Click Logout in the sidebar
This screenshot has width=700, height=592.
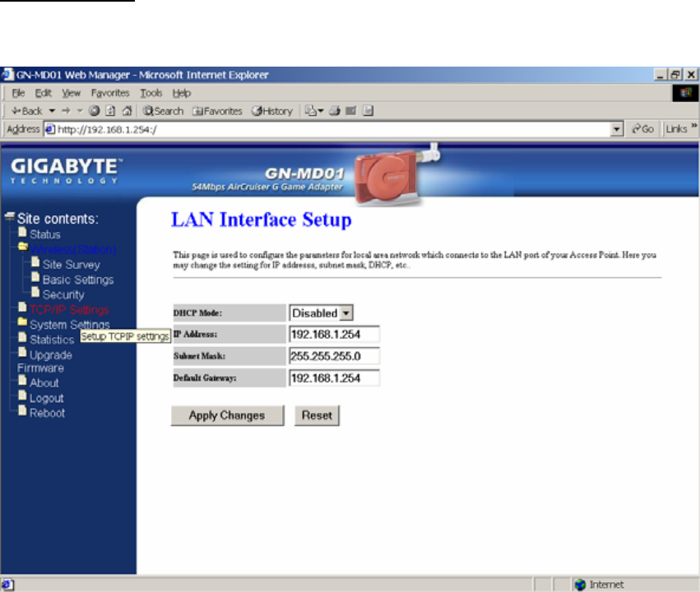[46, 399]
